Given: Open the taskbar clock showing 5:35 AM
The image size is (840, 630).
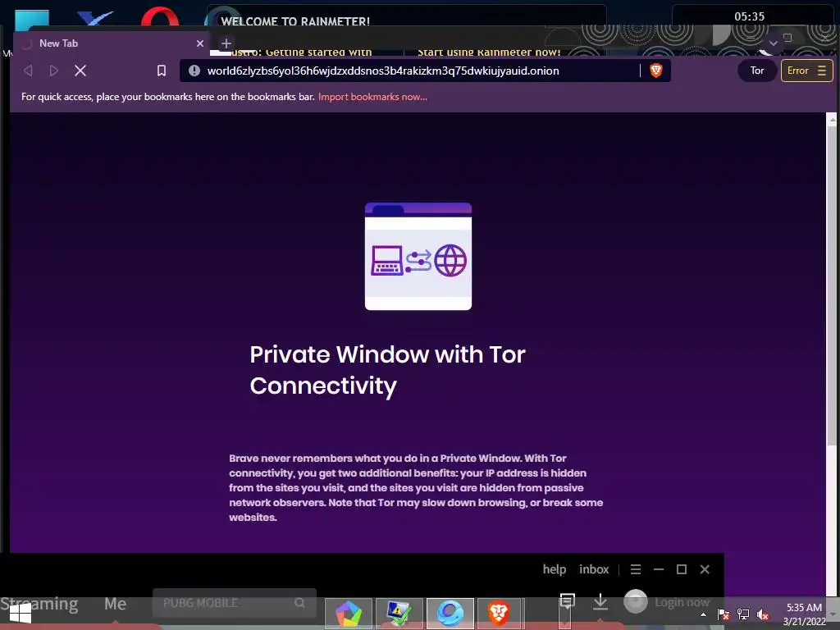Looking at the screenshot, I should pos(804,614).
